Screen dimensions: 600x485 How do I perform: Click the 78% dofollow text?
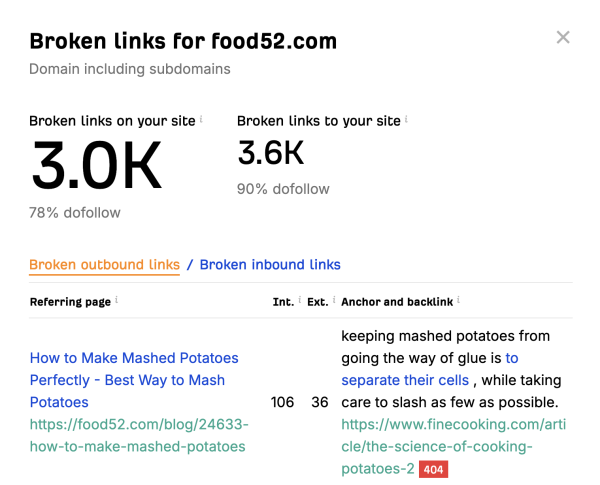(x=75, y=213)
